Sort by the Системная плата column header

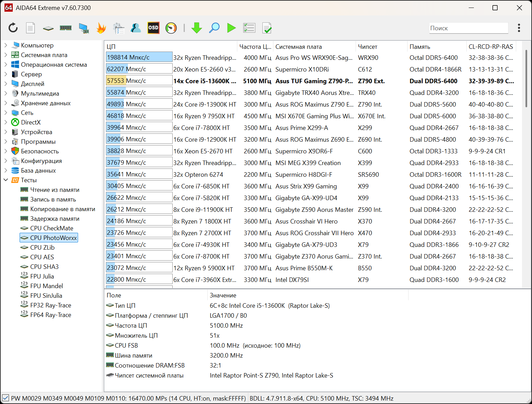(314, 46)
